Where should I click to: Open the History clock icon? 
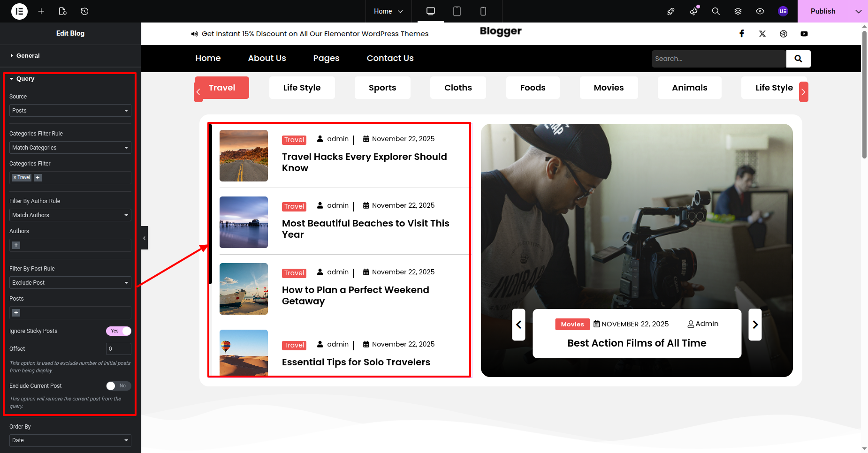pyautogui.click(x=84, y=11)
